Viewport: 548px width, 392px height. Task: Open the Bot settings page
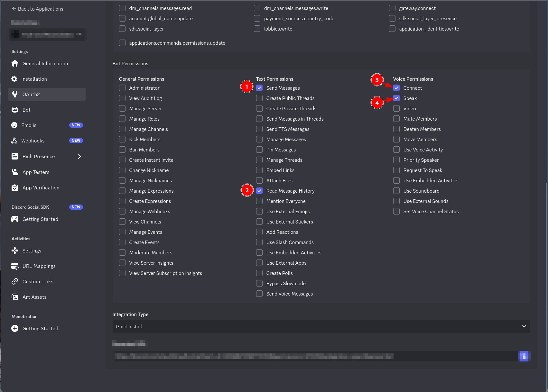coord(47,110)
